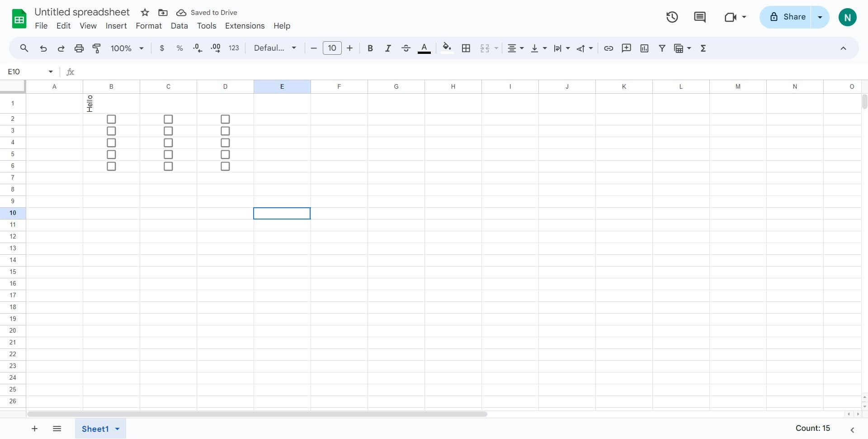Viewport: 868px width, 439px height.
Task: Decrease decimal places
Action: click(198, 48)
